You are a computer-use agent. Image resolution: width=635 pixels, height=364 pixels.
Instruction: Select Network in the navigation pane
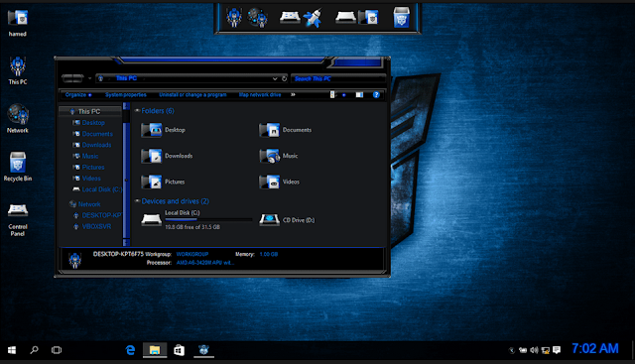coord(85,204)
